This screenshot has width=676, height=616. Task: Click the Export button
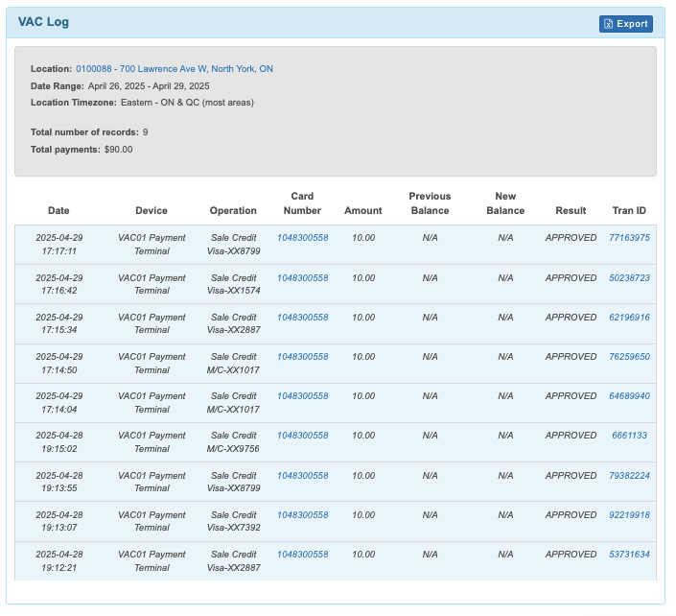625,24
